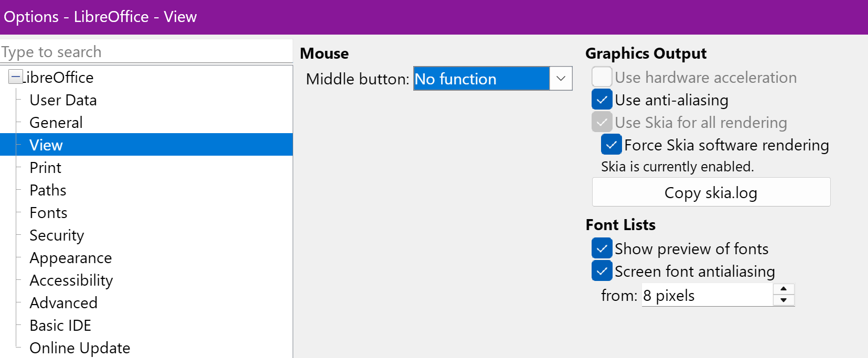The image size is (868, 358).
Task: Open User Data options page
Action: tap(63, 100)
